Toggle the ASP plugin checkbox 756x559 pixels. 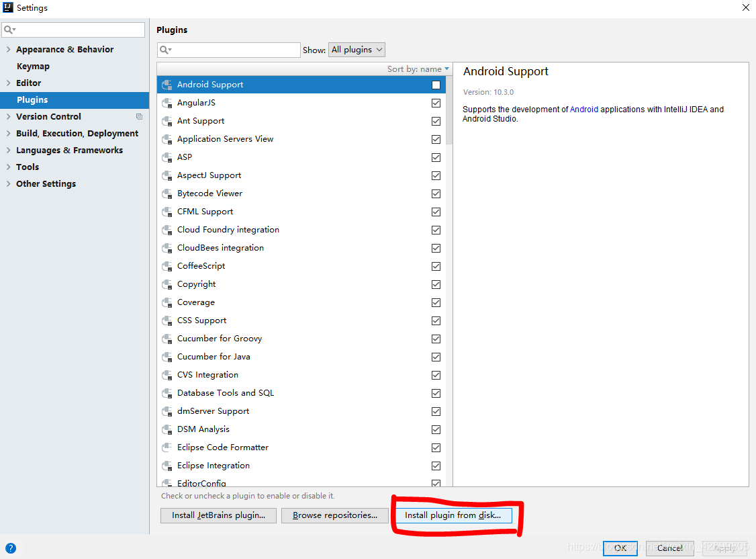[x=436, y=157]
